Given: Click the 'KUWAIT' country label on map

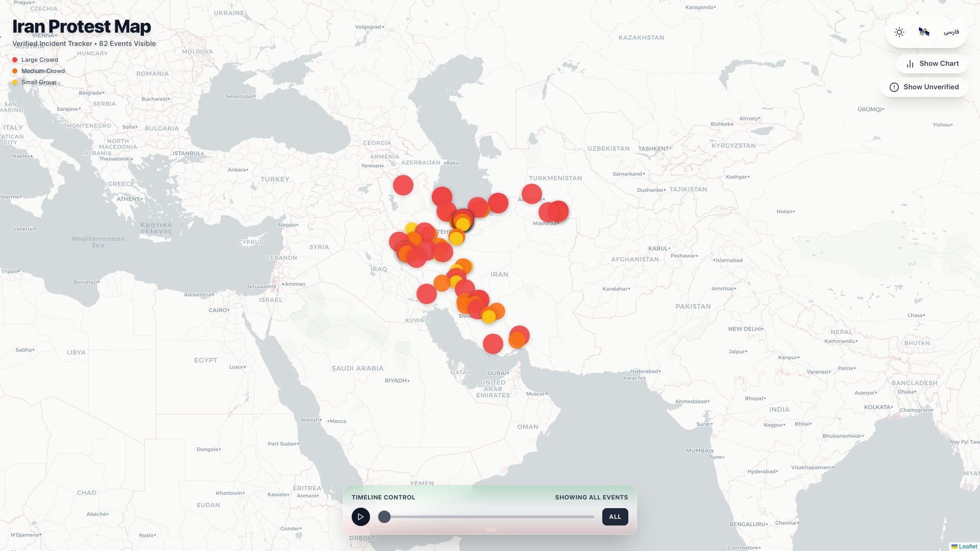Looking at the screenshot, I should pyautogui.click(x=418, y=320).
